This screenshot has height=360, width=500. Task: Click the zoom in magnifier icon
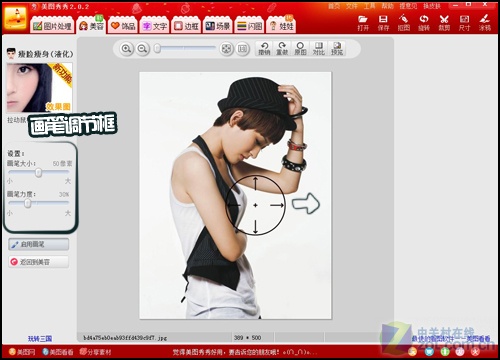[126, 49]
